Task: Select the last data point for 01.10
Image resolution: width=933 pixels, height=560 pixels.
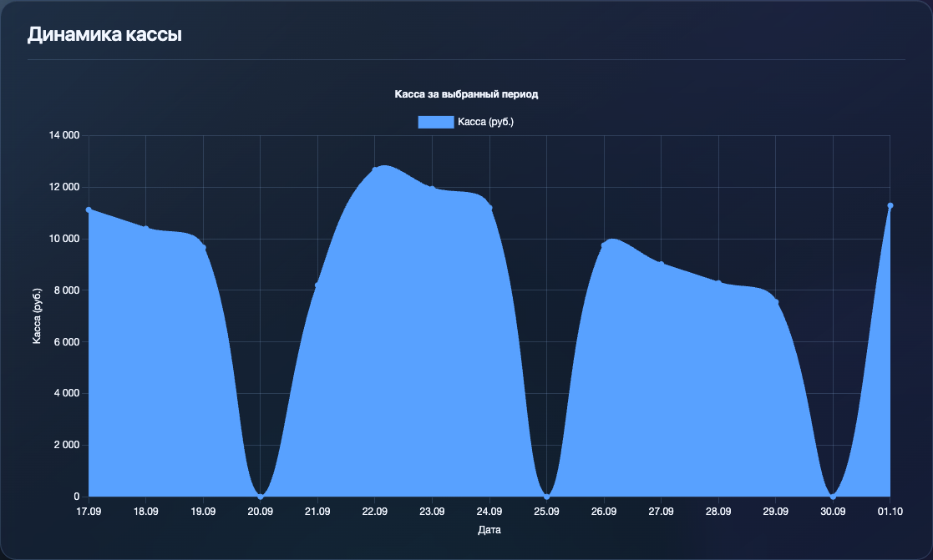Action: click(x=890, y=205)
